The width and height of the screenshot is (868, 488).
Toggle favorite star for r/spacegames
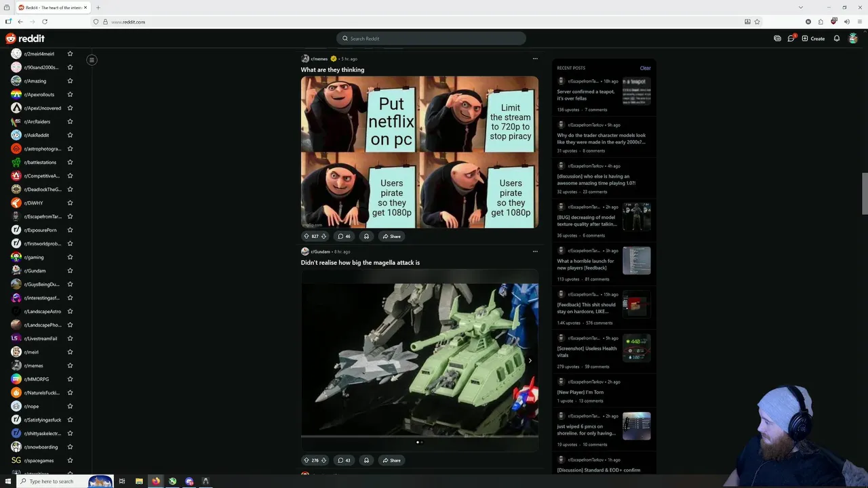click(x=70, y=460)
